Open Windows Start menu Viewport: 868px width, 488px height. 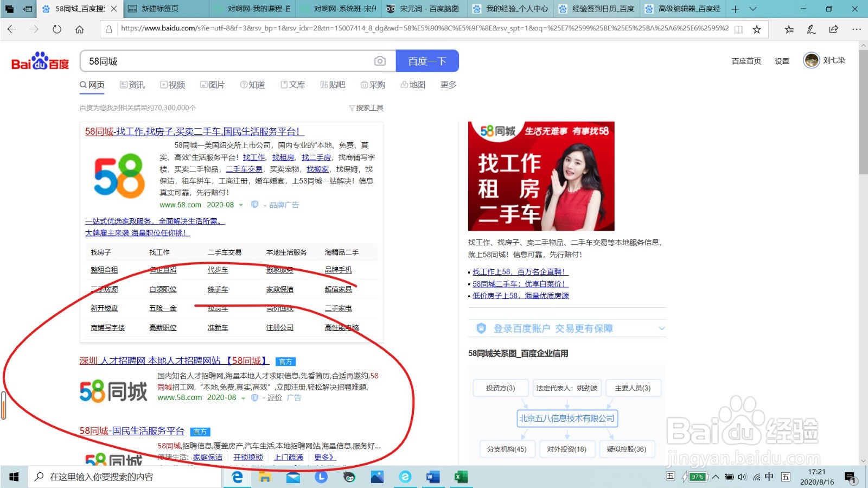tap(14, 477)
